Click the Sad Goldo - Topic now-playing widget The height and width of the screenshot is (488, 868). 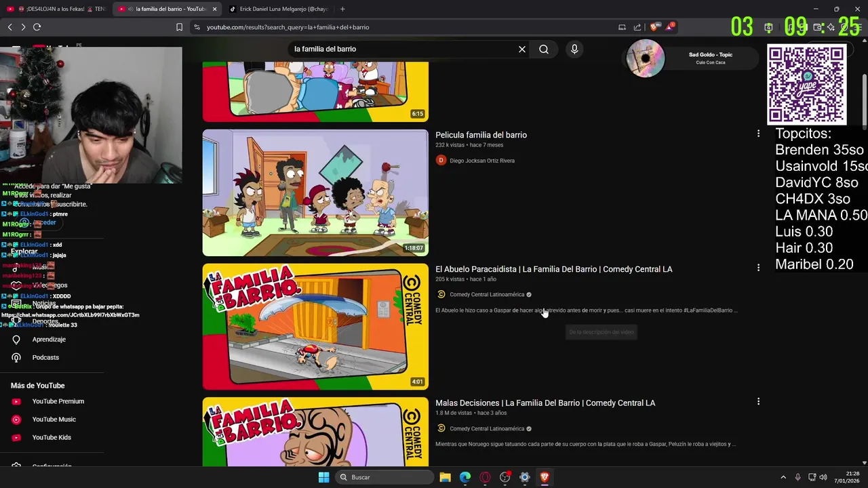690,58
